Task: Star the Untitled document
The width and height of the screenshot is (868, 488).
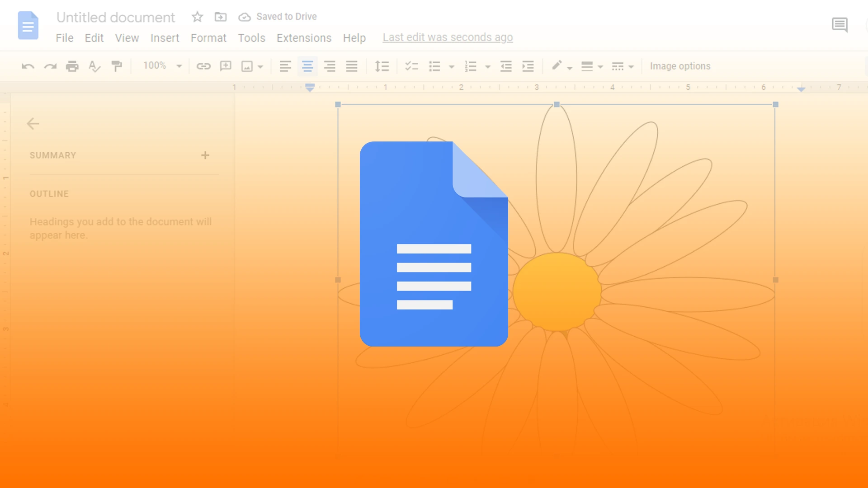Action: click(197, 17)
